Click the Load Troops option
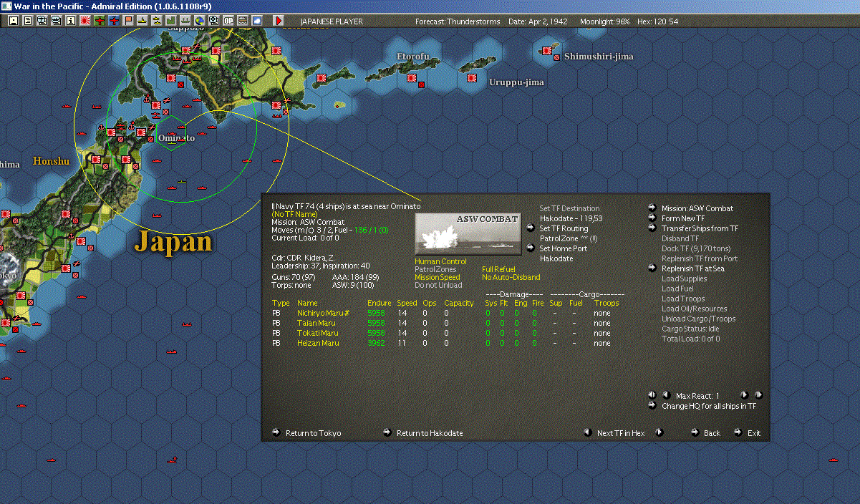Viewport: 860px width, 504px height. pyautogui.click(x=683, y=299)
